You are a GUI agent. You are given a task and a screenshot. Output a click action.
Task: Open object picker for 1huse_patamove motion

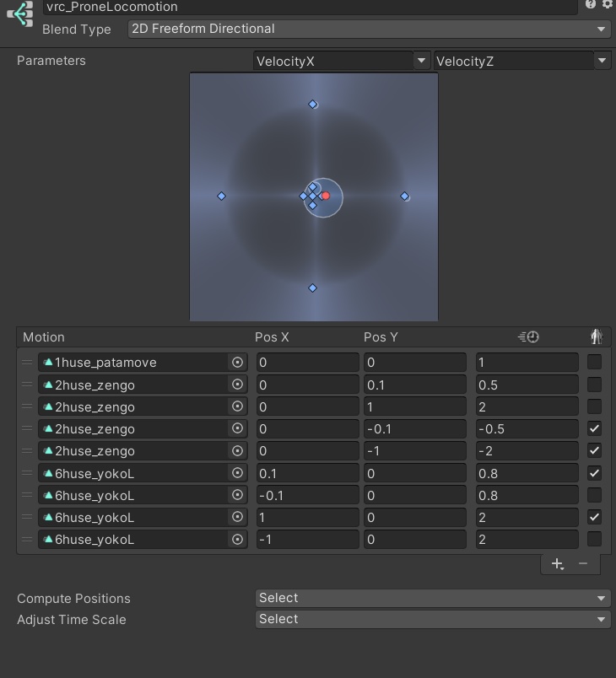point(237,363)
